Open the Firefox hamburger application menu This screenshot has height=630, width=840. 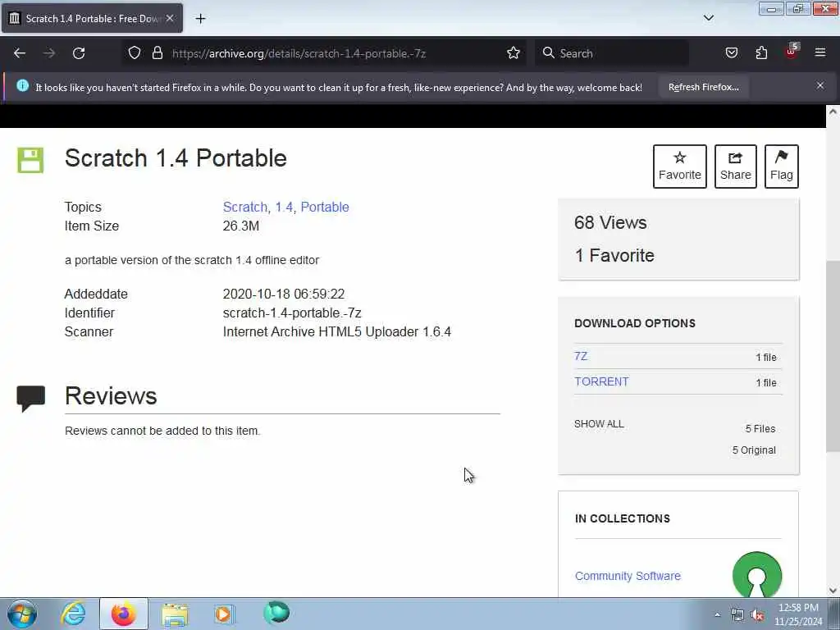click(820, 52)
